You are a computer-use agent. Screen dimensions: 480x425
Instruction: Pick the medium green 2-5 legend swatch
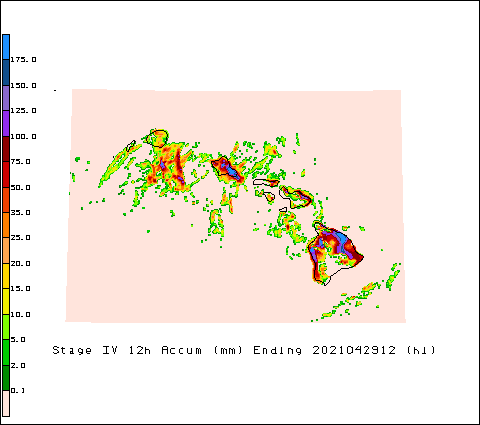pyautogui.click(x=6, y=353)
